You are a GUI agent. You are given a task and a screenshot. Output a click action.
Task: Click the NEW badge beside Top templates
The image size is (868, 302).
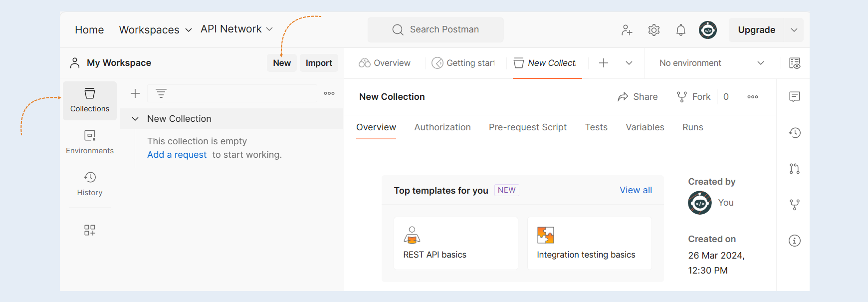click(507, 190)
